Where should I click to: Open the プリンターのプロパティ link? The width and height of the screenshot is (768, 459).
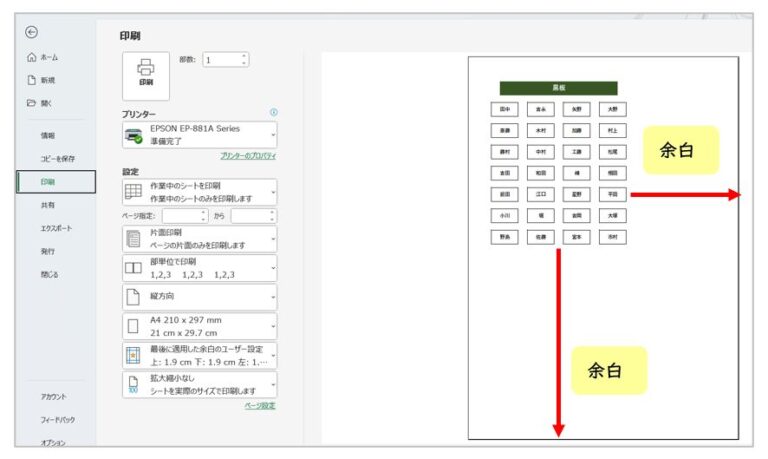(x=248, y=156)
